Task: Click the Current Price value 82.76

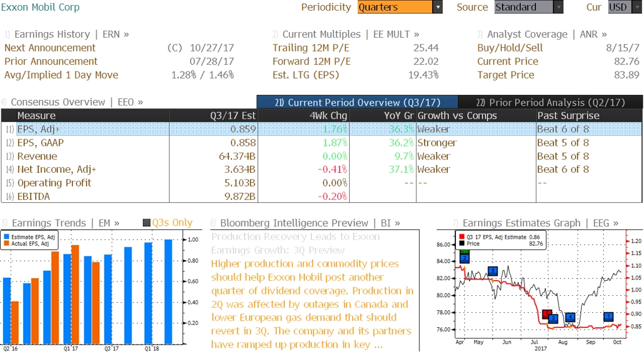Action: tap(627, 61)
